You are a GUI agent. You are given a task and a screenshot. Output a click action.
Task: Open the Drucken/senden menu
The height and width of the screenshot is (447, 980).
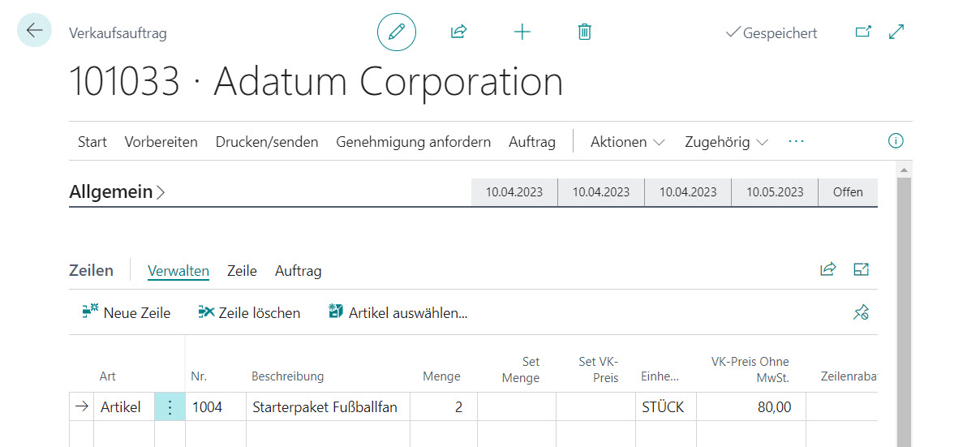coord(267,142)
